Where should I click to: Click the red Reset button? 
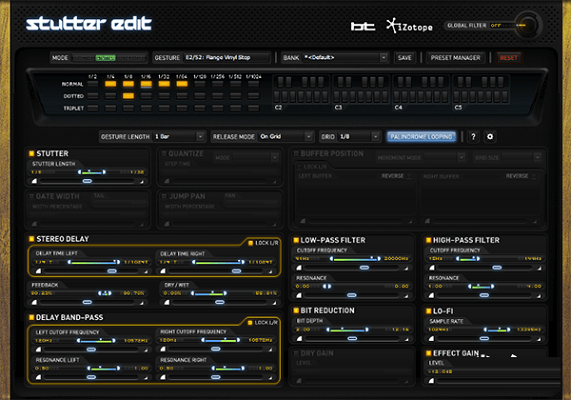click(x=509, y=58)
